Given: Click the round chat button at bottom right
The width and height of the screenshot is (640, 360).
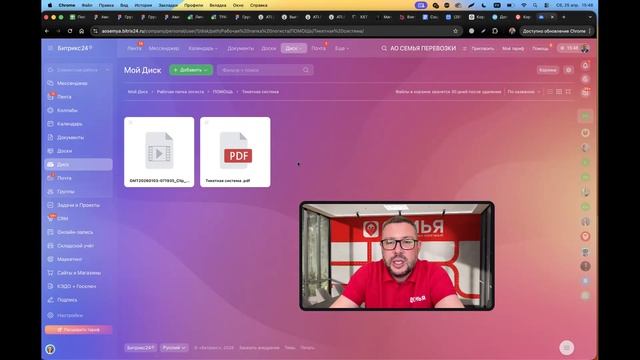Looking at the screenshot, I should click(x=567, y=348).
